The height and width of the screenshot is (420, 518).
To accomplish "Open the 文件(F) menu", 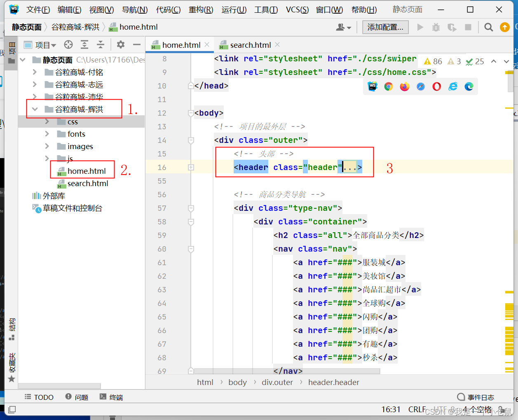I will tap(38, 9).
